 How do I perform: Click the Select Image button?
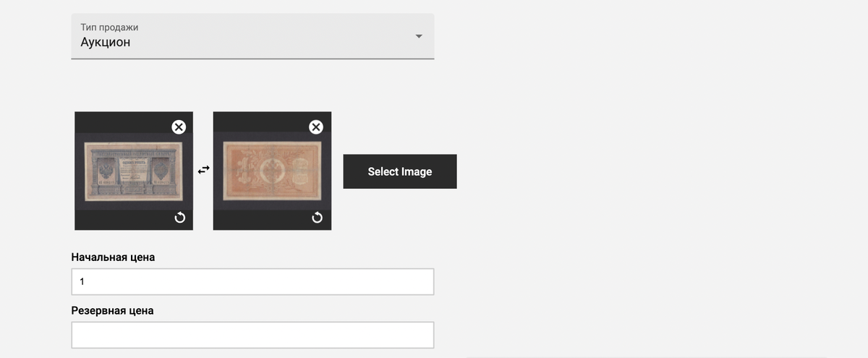tap(400, 171)
